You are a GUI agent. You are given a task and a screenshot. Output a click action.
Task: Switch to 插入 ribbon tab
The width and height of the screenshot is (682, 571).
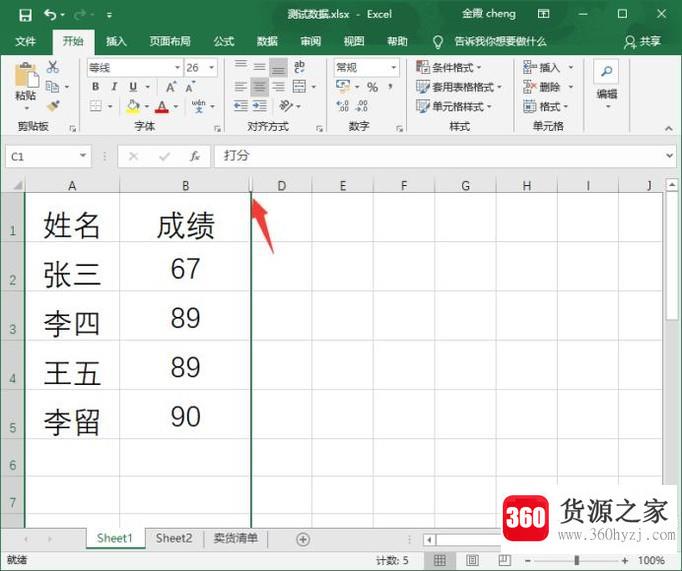[116, 41]
